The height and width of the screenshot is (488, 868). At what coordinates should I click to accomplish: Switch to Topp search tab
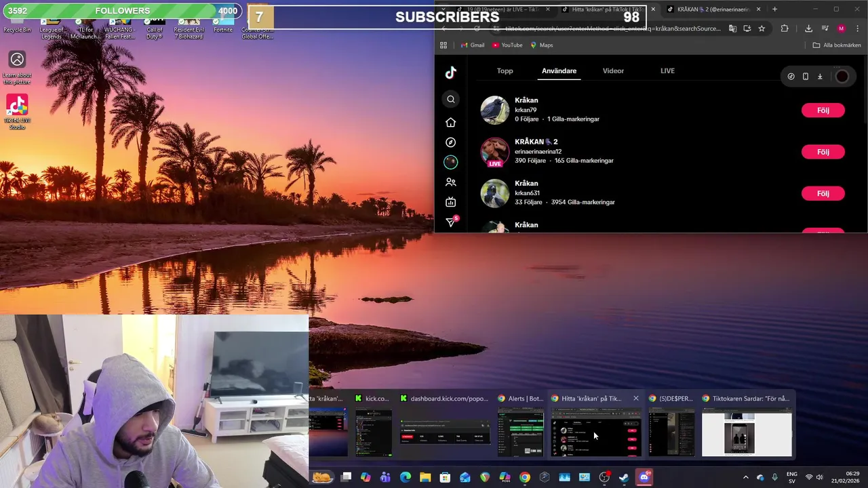(505, 70)
